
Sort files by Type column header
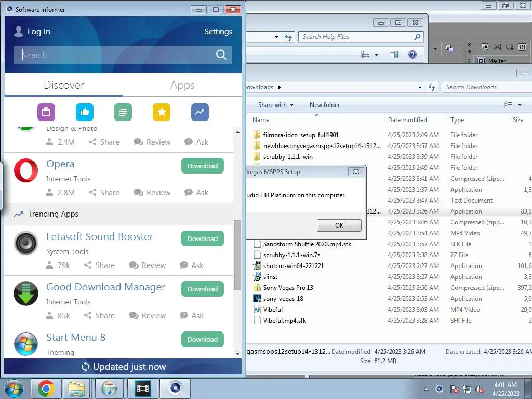click(457, 120)
